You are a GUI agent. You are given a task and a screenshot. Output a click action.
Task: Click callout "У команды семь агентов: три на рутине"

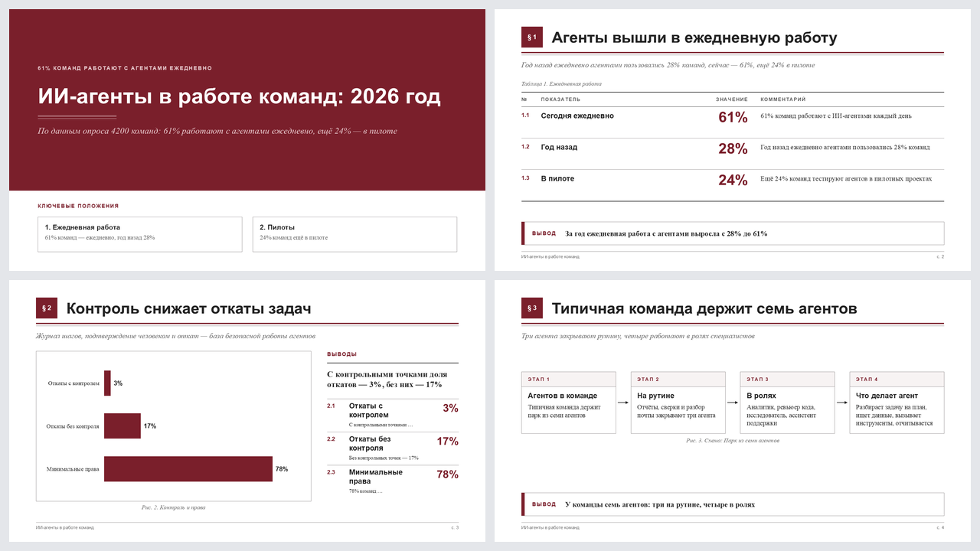click(733, 504)
